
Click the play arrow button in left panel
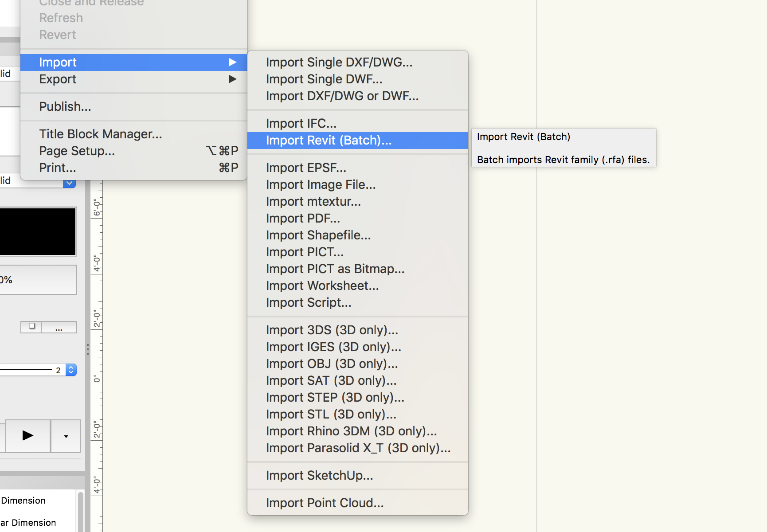27,436
